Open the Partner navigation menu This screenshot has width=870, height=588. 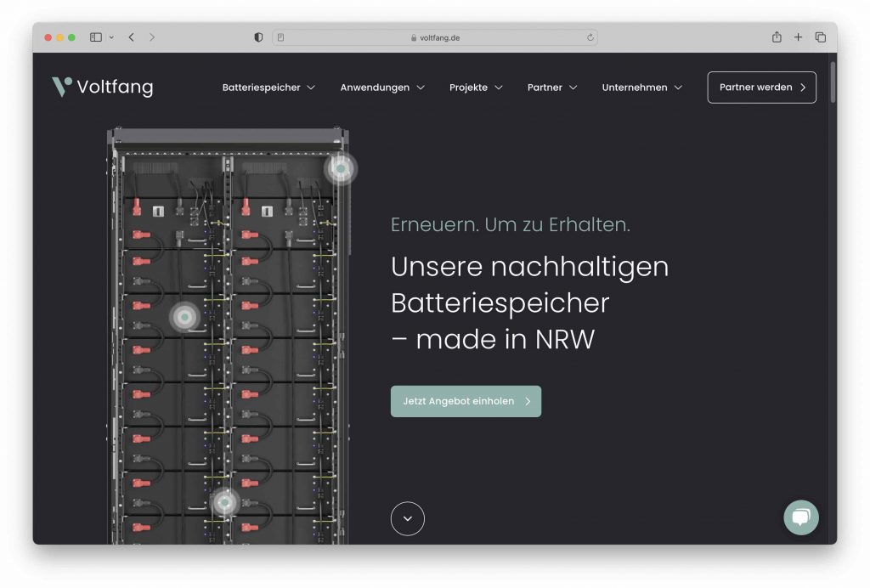[x=551, y=88]
